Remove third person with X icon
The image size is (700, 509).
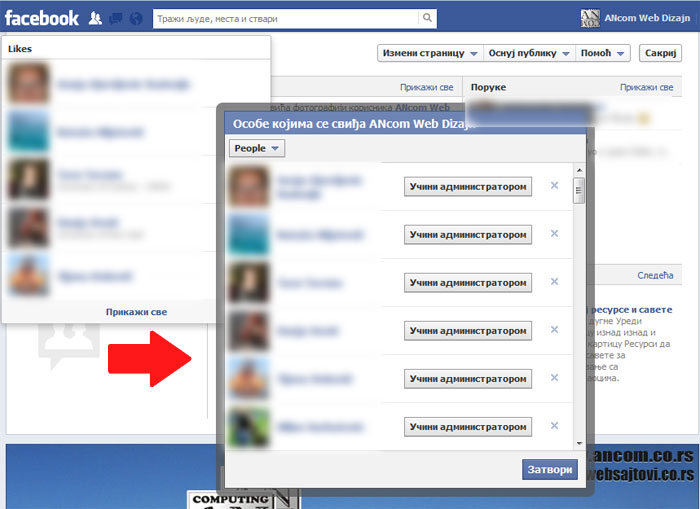point(554,281)
